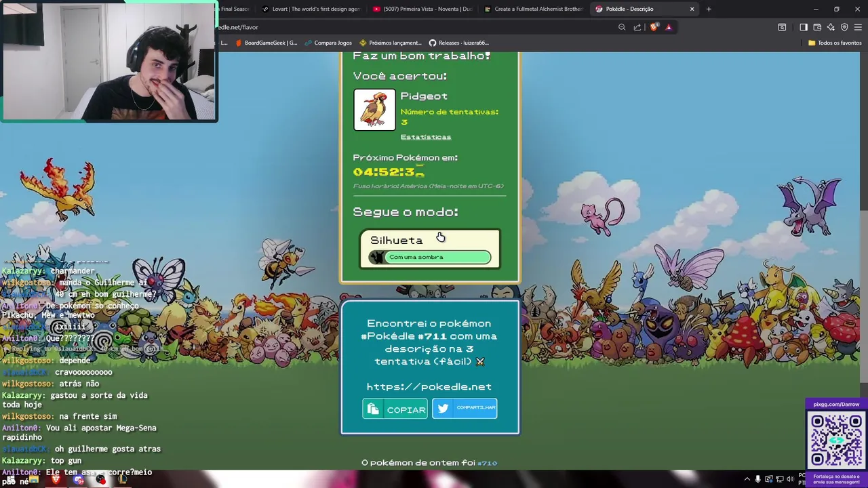Go to the Silhueta mode card
868x488 pixels.
click(x=430, y=248)
